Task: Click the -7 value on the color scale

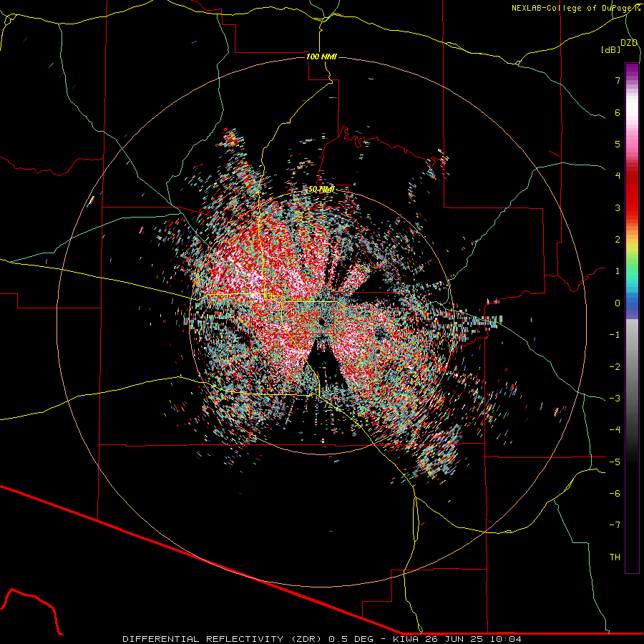Action: [x=615, y=525]
